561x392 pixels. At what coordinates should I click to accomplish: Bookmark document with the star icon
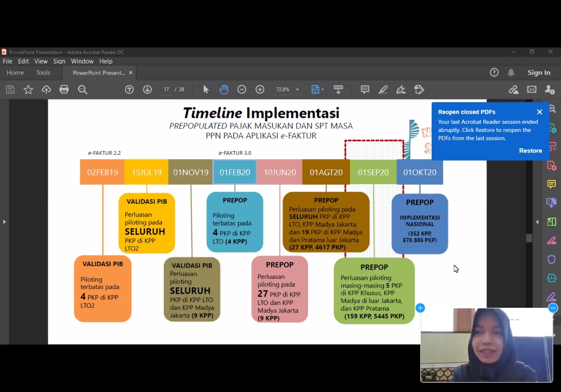pos(28,89)
